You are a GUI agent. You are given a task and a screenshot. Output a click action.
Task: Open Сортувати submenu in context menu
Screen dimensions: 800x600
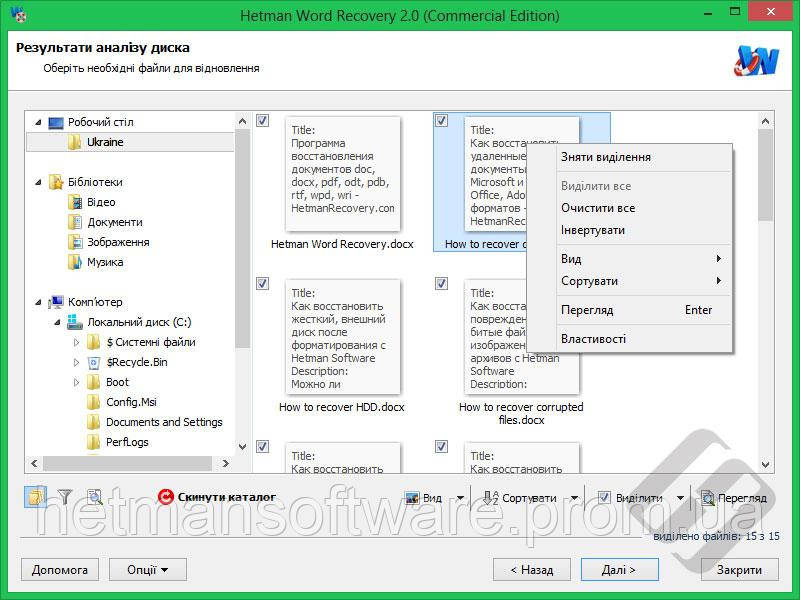click(x=630, y=281)
